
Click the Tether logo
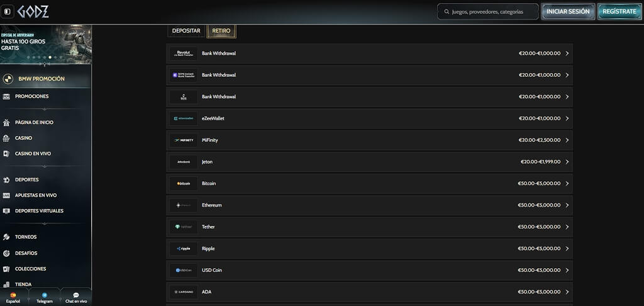click(x=184, y=227)
